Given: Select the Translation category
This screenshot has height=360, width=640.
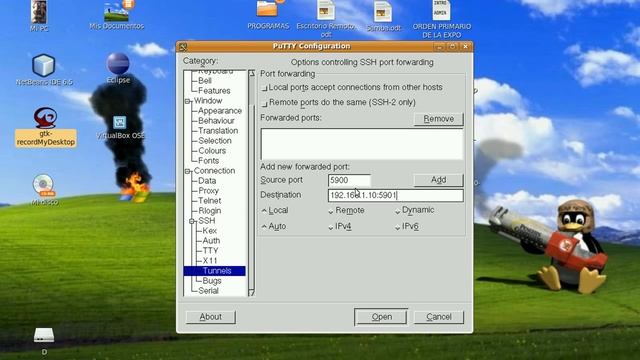Looking at the screenshot, I should (218, 131).
